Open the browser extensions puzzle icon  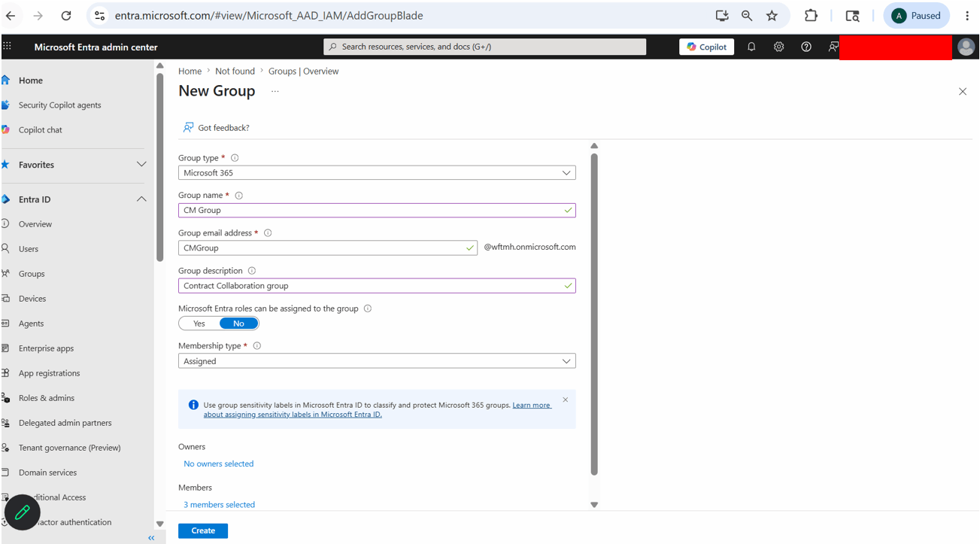811,16
